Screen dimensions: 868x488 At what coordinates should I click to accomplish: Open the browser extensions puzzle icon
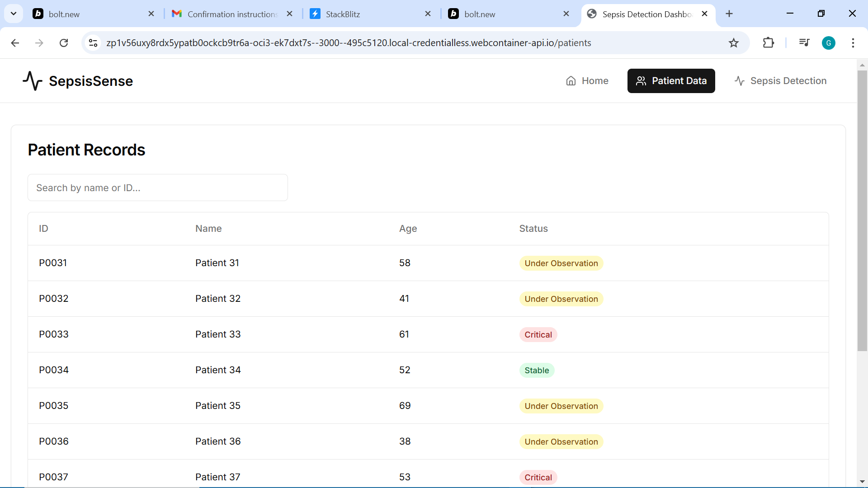click(x=768, y=43)
